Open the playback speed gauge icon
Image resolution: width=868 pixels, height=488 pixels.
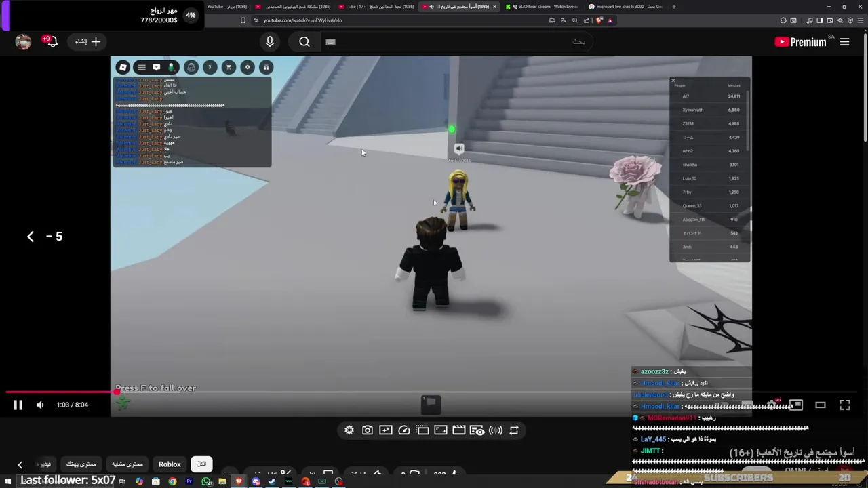coord(404,430)
